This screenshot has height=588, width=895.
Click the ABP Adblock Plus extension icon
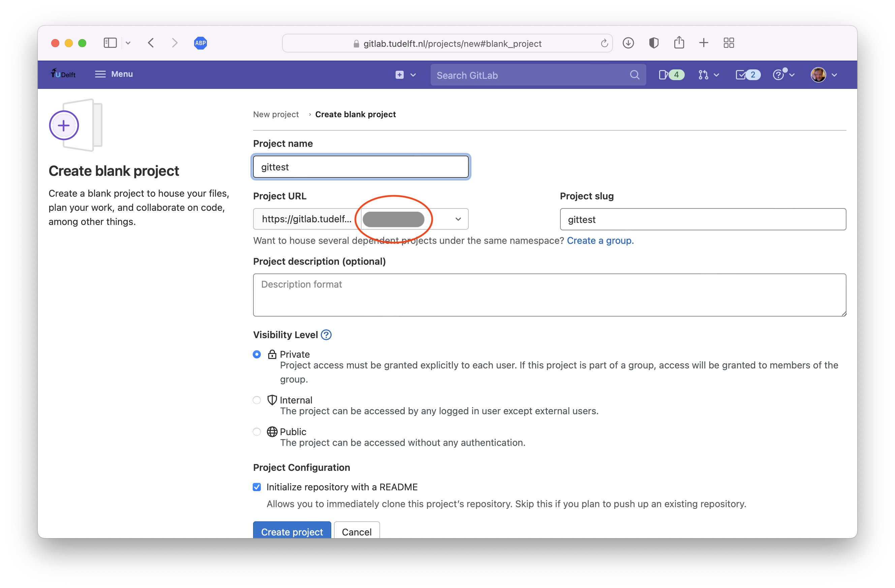(200, 43)
